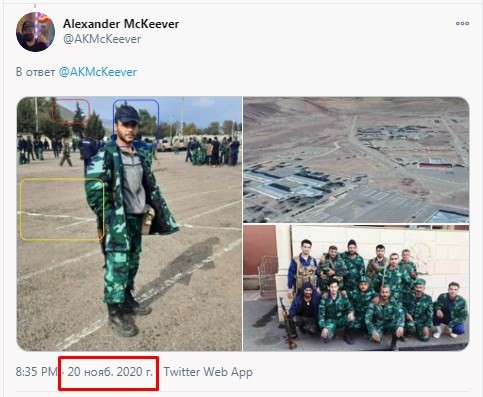Click the yellow annotation box on the pavement
The height and width of the screenshot is (397, 483).
click(62, 209)
